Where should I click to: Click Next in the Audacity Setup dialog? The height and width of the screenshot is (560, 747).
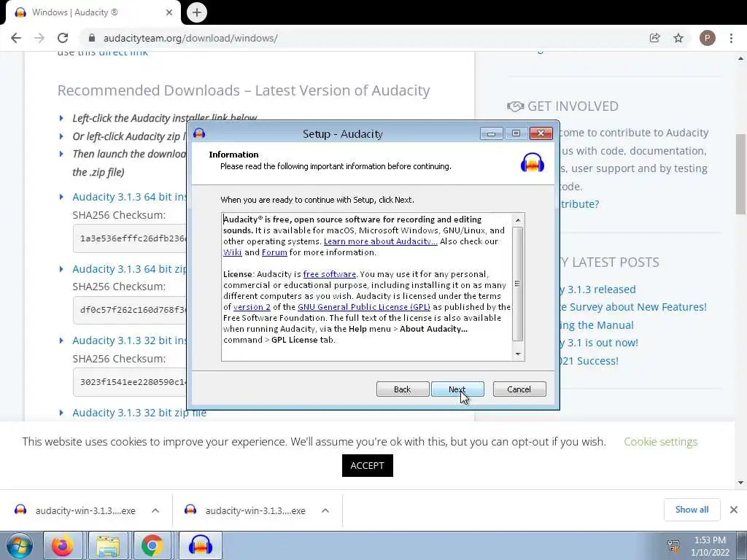pyautogui.click(x=457, y=389)
